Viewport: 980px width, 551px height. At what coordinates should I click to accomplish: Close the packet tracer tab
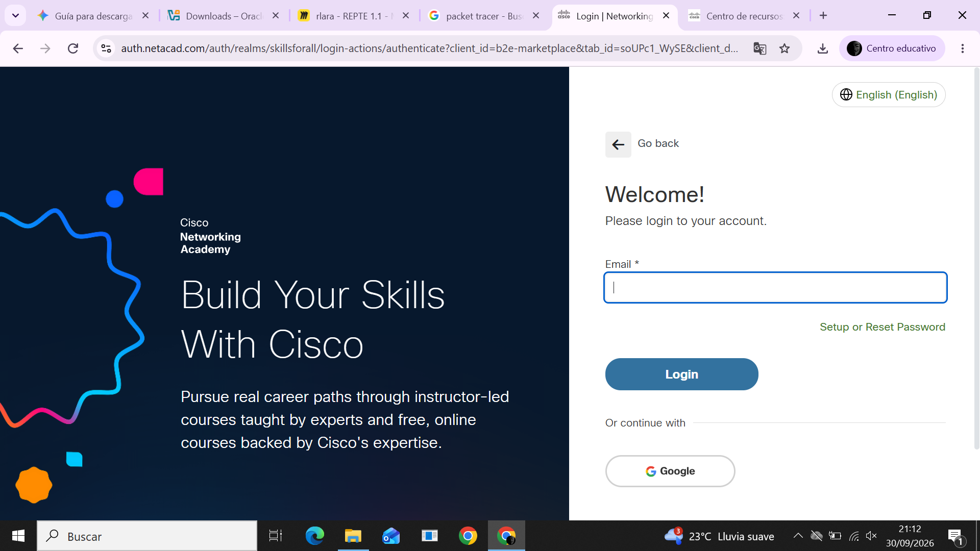[536, 16]
